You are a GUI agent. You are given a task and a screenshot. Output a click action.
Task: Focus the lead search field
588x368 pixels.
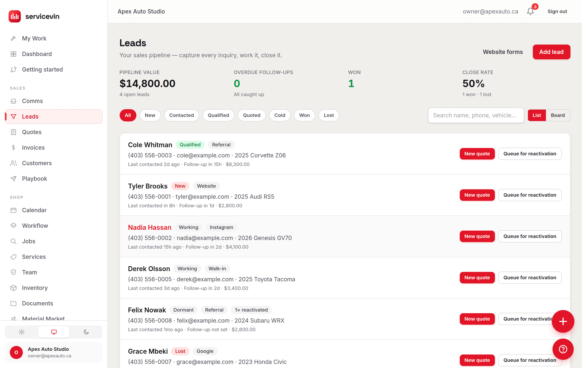tap(476, 115)
